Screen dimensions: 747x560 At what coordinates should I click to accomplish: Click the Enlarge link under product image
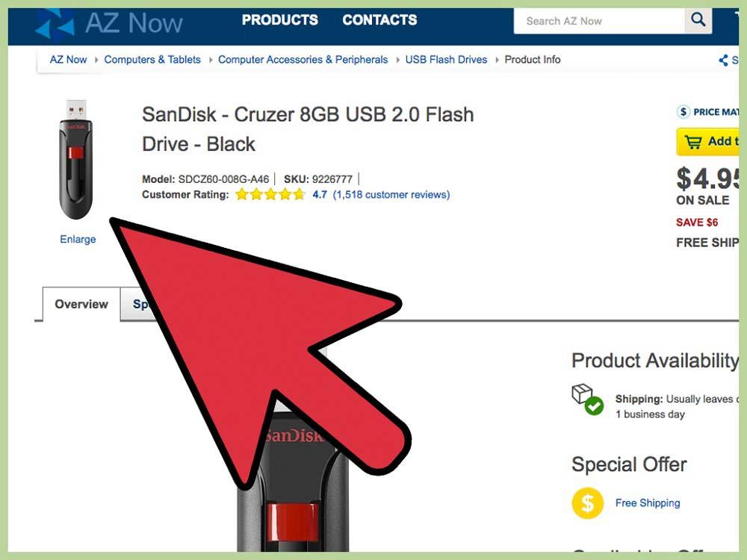[78, 239]
